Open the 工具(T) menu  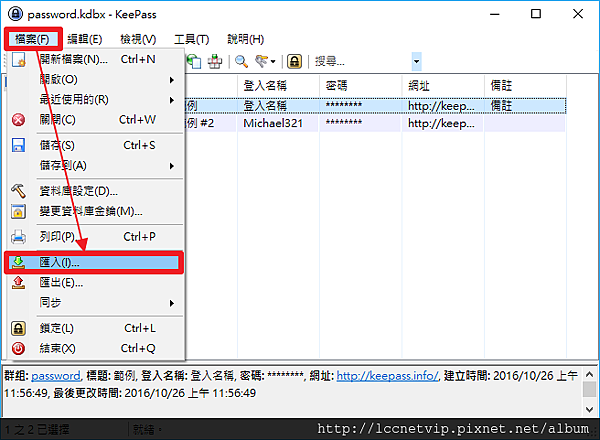click(190, 39)
